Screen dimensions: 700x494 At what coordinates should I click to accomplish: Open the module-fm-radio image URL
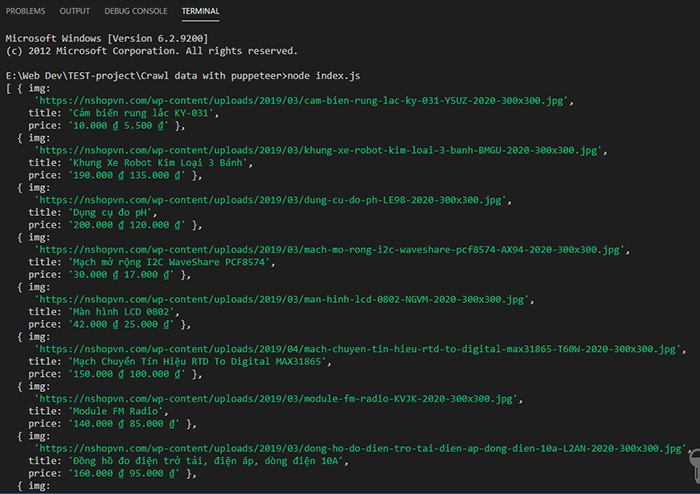point(276,399)
